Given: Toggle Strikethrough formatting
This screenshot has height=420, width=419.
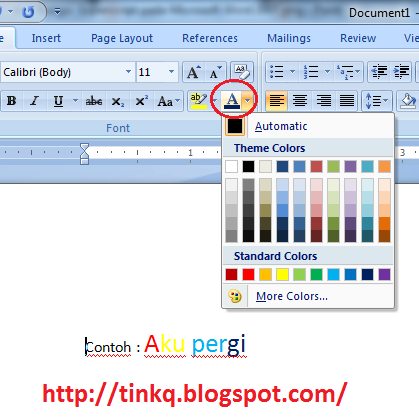Looking at the screenshot, I should [94, 101].
